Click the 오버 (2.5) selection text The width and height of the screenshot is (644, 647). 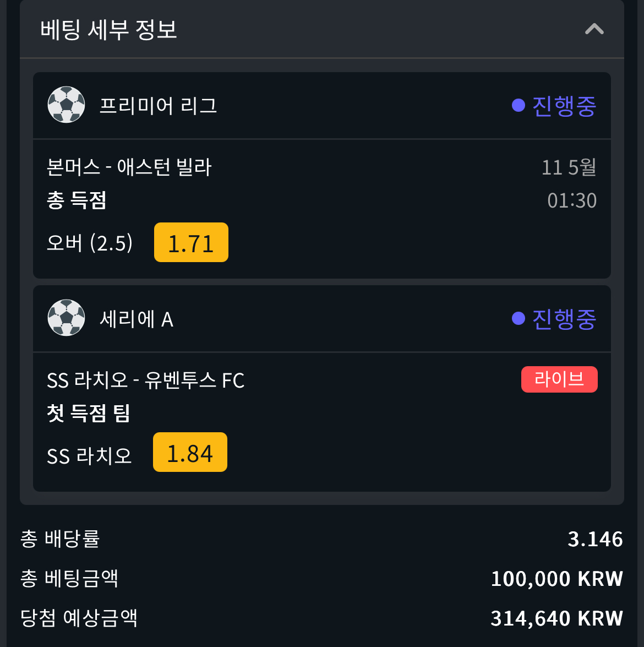90,243
